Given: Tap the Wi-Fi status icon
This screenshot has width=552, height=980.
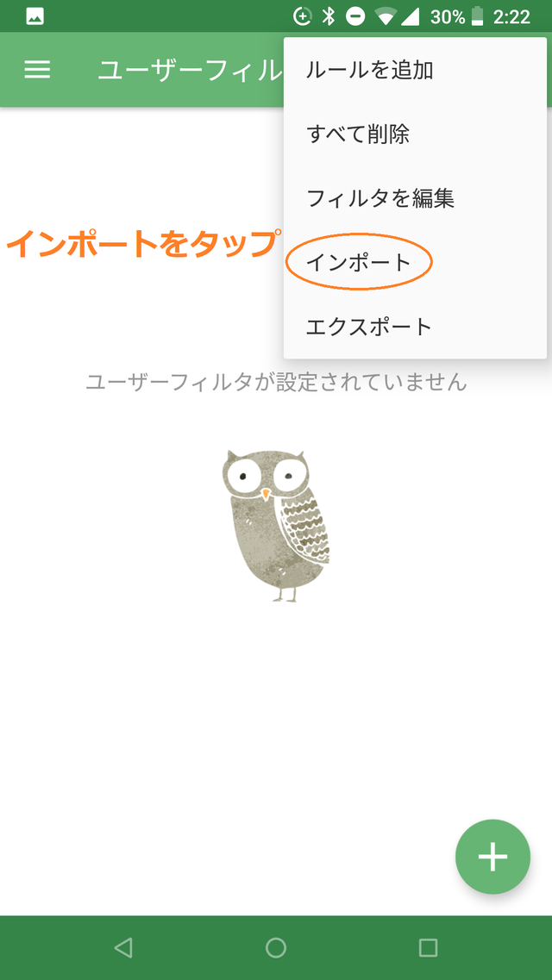Looking at the screenshot, I should point(385,17).
